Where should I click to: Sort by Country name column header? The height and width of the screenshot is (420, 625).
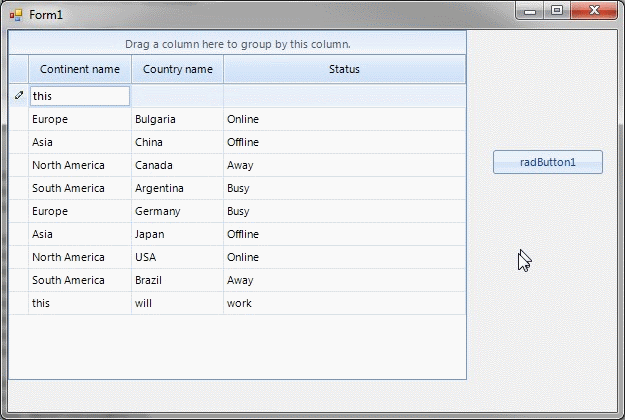[178, 69]
